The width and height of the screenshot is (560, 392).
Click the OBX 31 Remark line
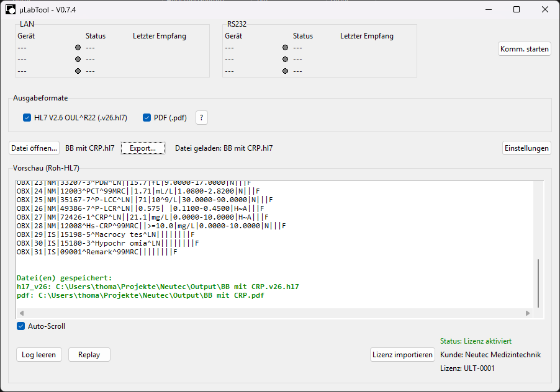pyautogui.click(x=97, y=252)
